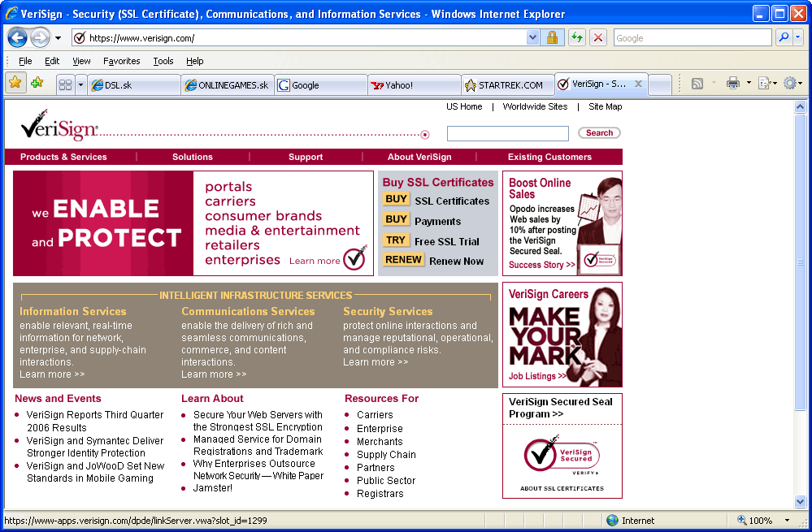The height and width of the screenshot is (532, 812).
Task: Open Worldwide Sites link
Action: coord(535,106)
